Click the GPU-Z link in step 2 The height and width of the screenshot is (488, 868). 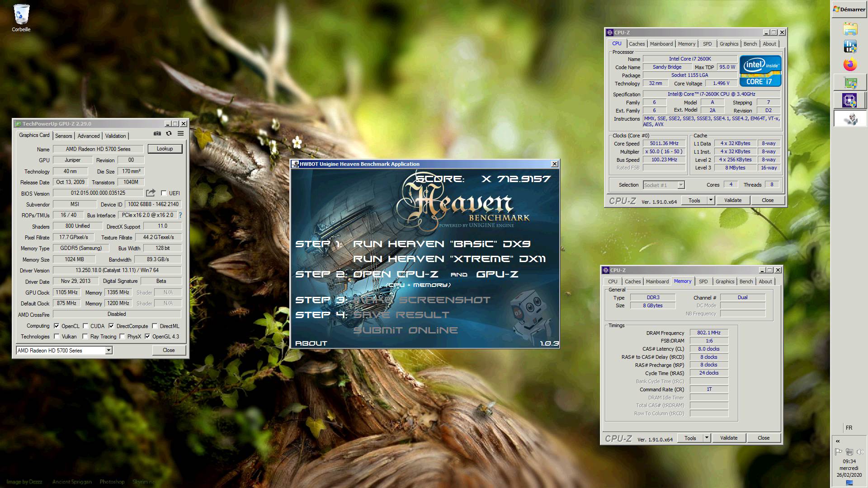tap(497, 274)
